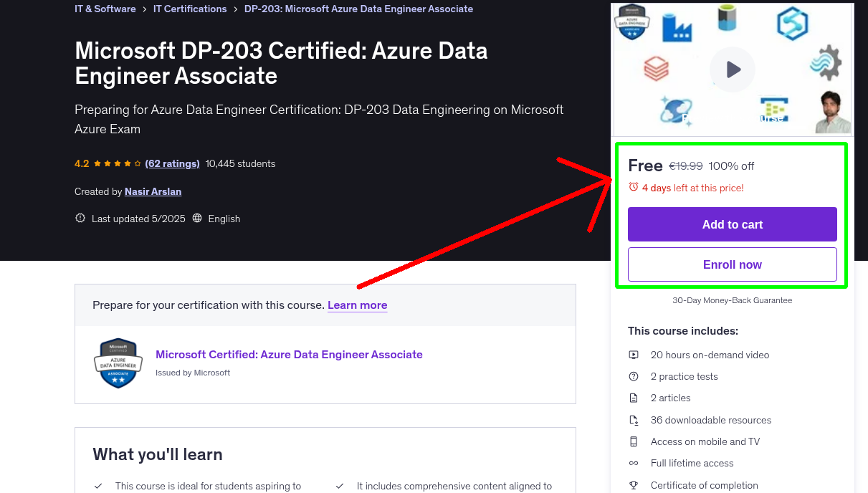
Task: Play the course preview video
Action: click(x=733, y=70)
